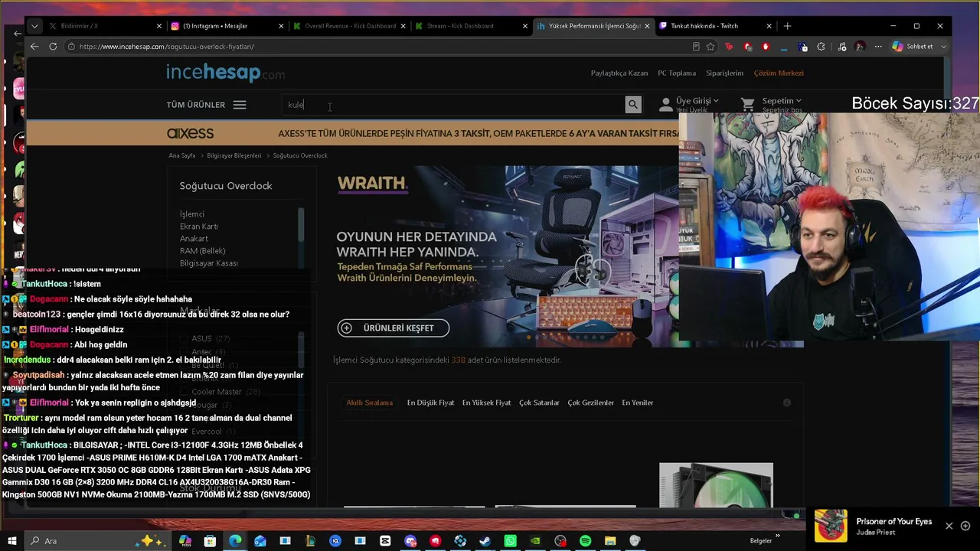This screenshot has width=980, height=551.
Task: Click the browser address bar URL
Action: [x=167, y=47]
